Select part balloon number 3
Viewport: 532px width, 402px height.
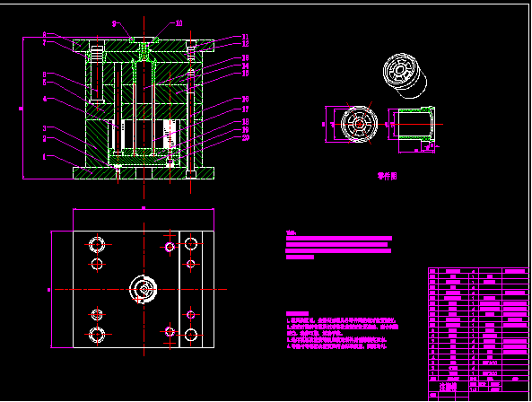45,128
